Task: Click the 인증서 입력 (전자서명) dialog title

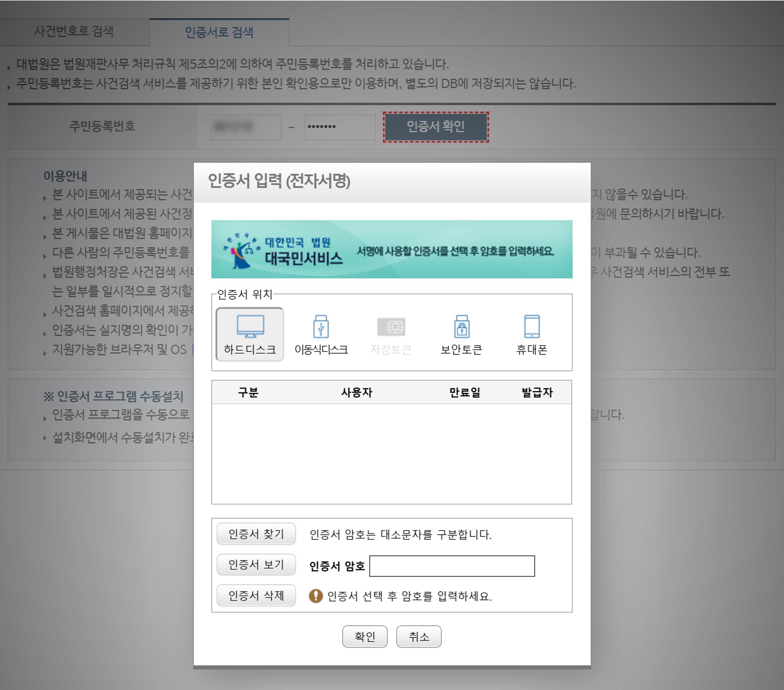Action: pyautogui.click(x=279, y=181)
